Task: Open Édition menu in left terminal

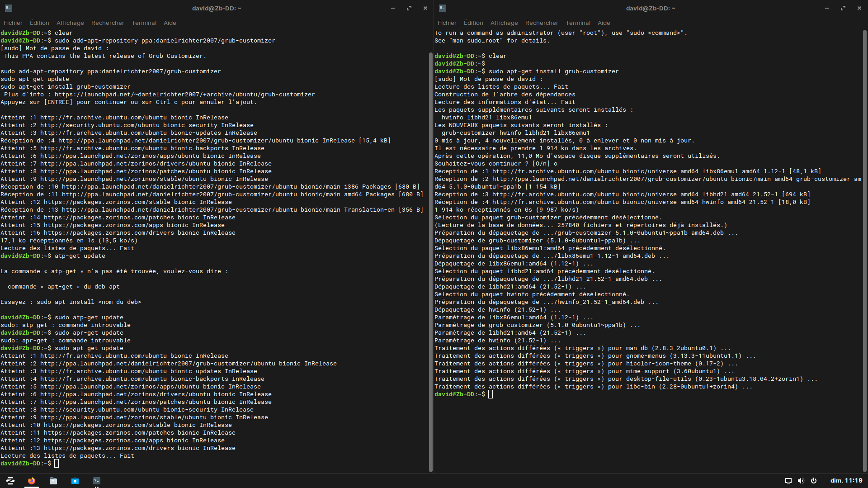Action: (39, 23)
